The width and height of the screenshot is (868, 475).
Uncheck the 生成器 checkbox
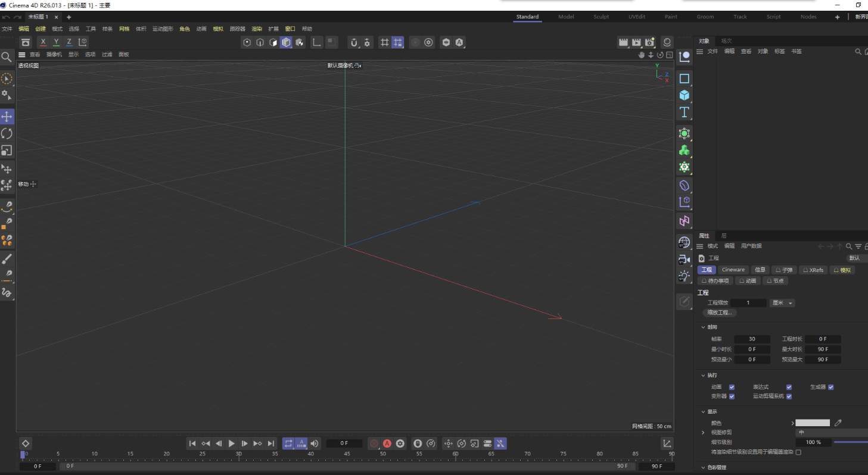coord(830,387)
